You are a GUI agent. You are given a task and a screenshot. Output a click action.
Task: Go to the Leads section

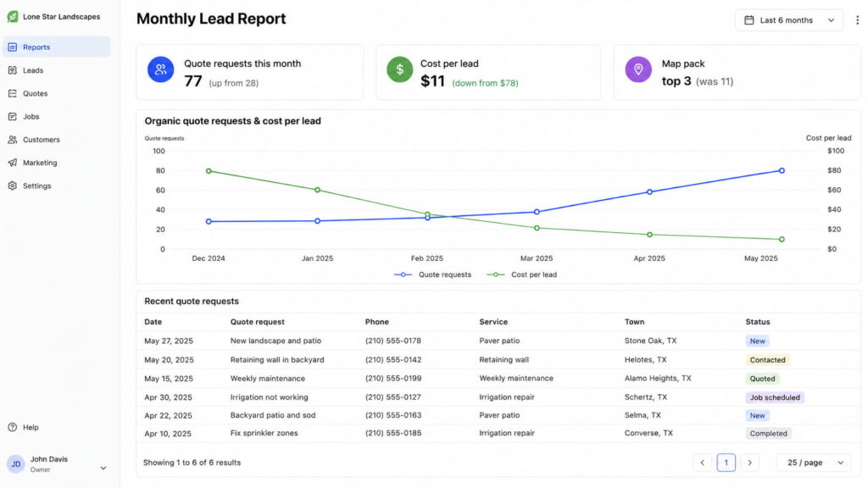coord(56,70)
